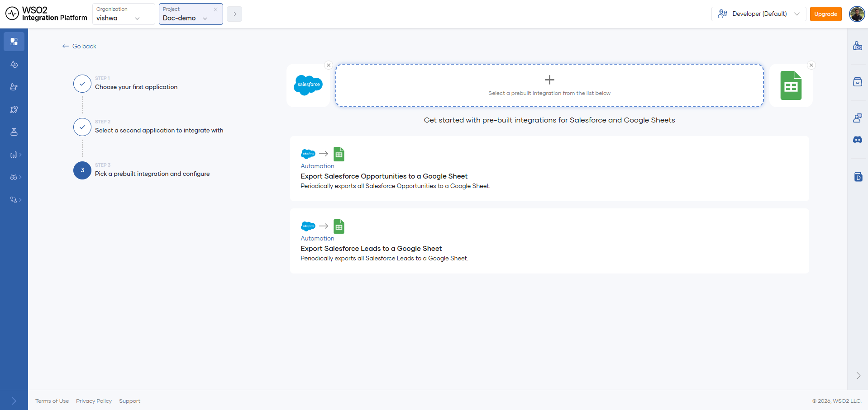Image resolution: width=868 pixels, height=410 pixels.
Task: Select the Step 3 numbered circle
Action: [82, 170]
